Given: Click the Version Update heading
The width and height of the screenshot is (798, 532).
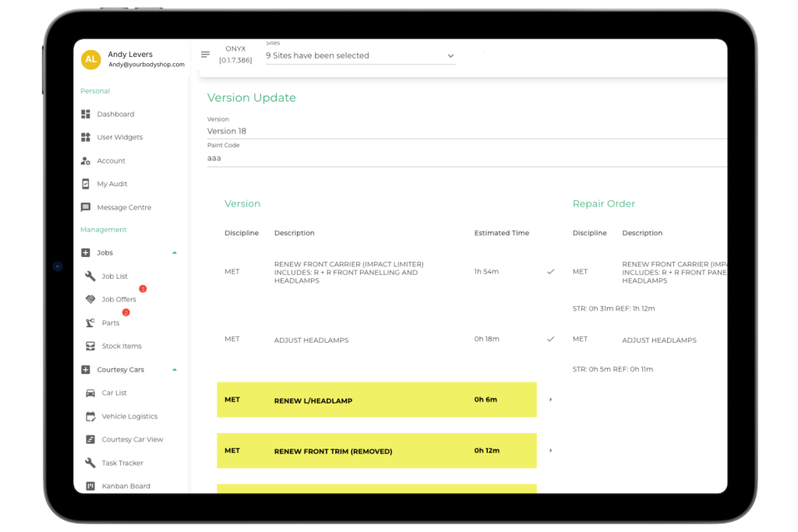Looking at the screenshot, I should click(x=252, y=97).
